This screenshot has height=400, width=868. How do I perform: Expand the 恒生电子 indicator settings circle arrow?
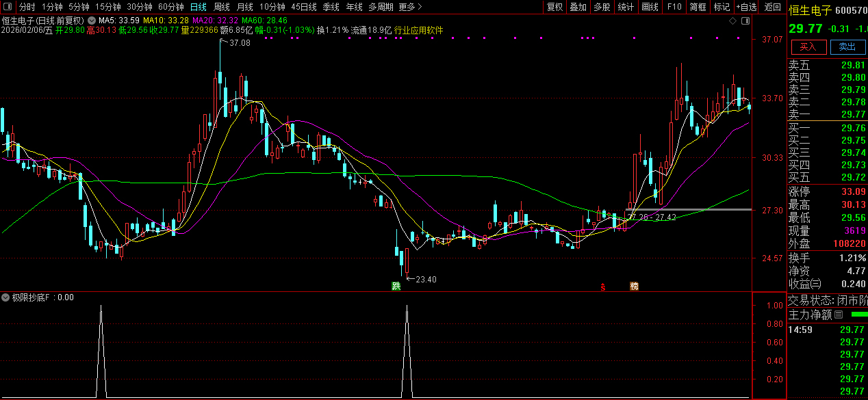click(91, 21)
